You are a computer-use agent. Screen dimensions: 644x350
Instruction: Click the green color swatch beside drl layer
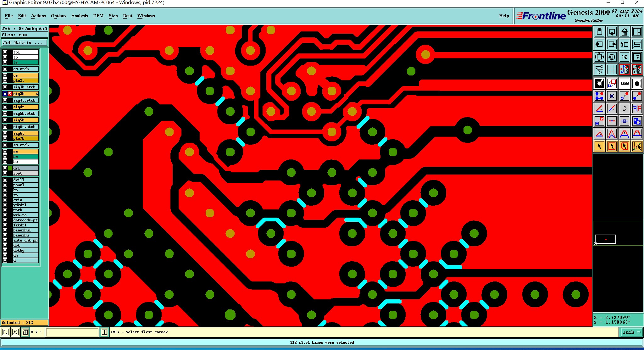[x=10, y=168]
